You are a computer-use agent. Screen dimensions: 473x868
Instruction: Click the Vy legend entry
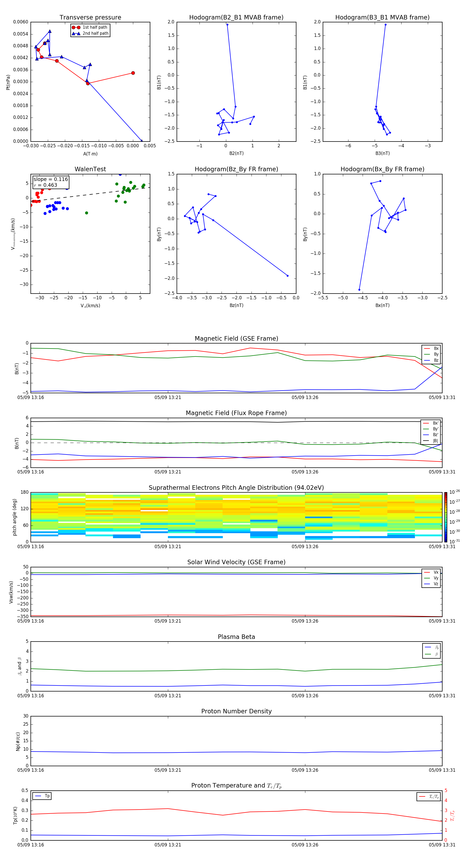pos(431,578)
